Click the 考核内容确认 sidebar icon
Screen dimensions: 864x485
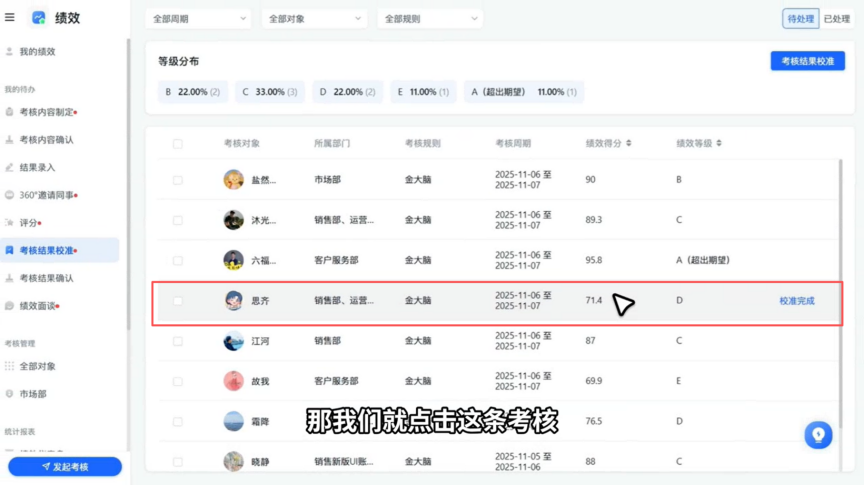(x=9, y=139)
